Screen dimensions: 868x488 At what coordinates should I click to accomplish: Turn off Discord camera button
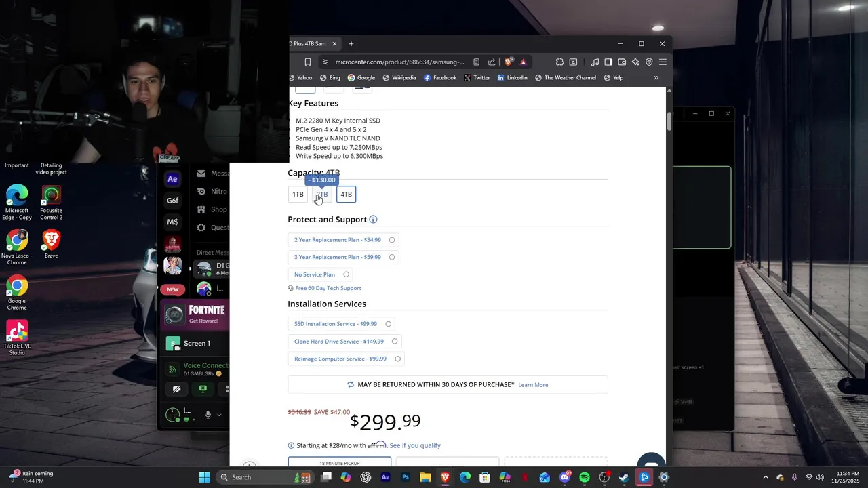click(176, 389)
